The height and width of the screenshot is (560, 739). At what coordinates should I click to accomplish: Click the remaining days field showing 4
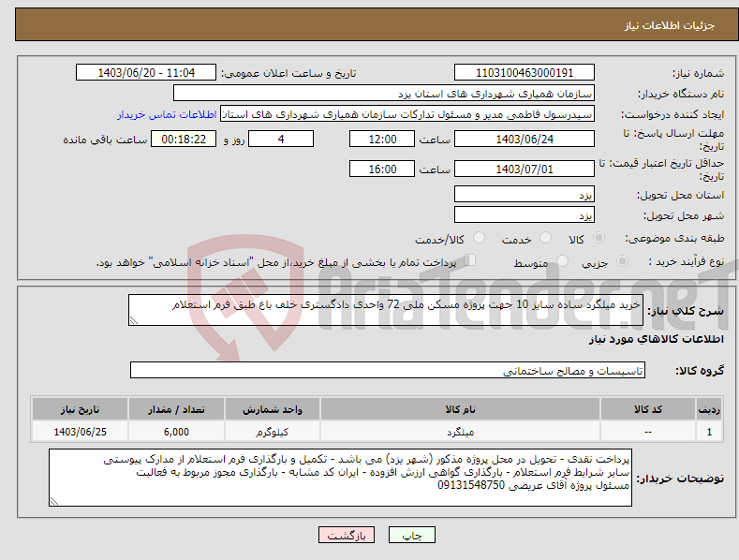(x=281, y=139)
